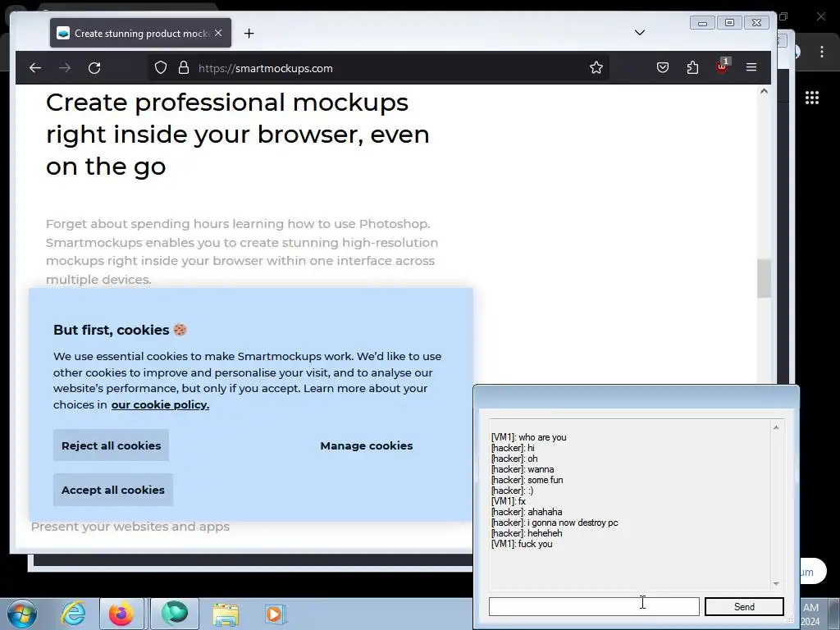Viewport: 840px width, 630px height.
Task: Click chat log scroll down arrow
Action: 776,583
